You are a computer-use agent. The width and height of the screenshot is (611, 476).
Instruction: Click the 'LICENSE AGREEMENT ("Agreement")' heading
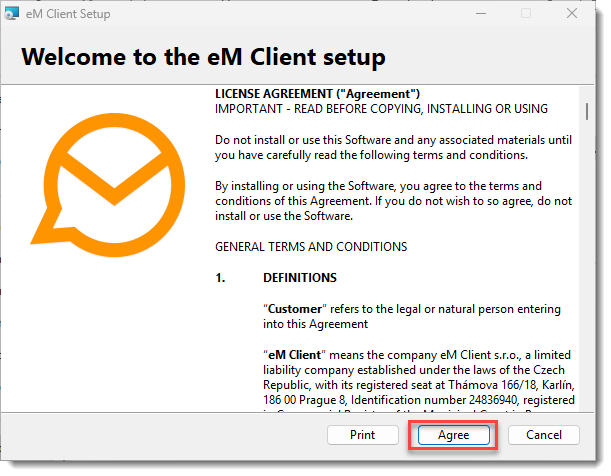coord(318,94)
